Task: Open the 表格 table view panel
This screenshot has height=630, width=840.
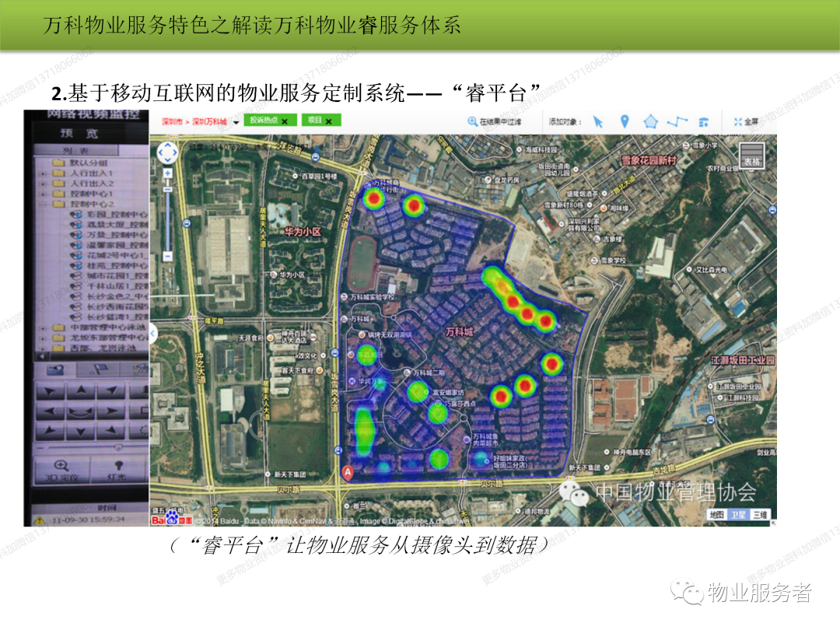Action: click(x=751, y=156)
